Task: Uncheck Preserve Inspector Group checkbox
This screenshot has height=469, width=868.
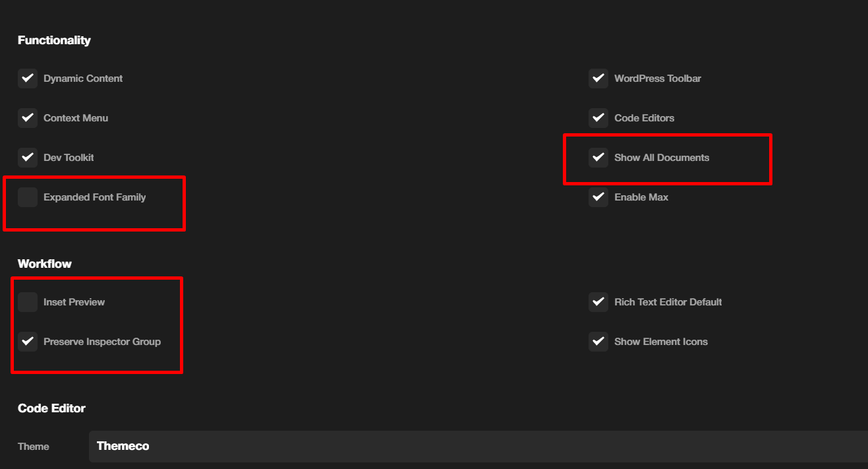Action: point(28,342)
